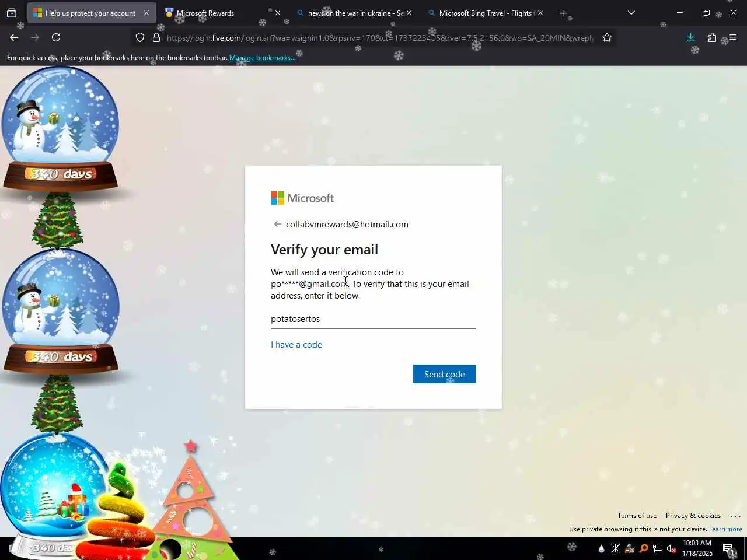This screenshot has height=560, width=747.
Task: Click the firewall globe tray icon
Action: [x=630, y=548]
